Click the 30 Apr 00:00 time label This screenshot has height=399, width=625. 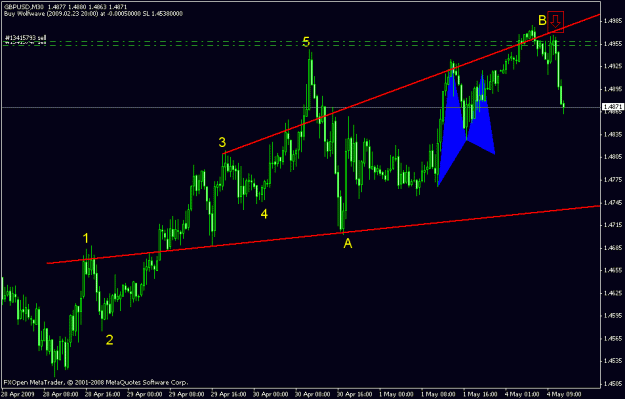(x=271, y=394)
